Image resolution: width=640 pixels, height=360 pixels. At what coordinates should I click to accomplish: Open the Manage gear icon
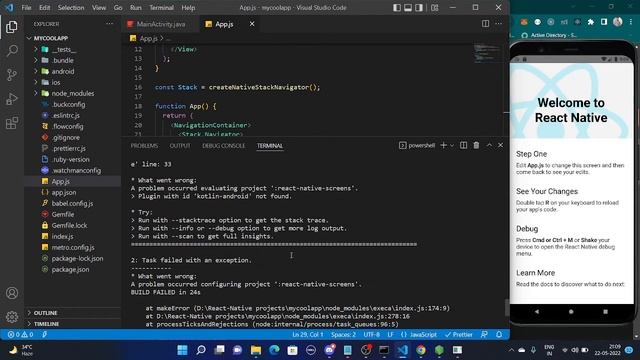[12, 316]
